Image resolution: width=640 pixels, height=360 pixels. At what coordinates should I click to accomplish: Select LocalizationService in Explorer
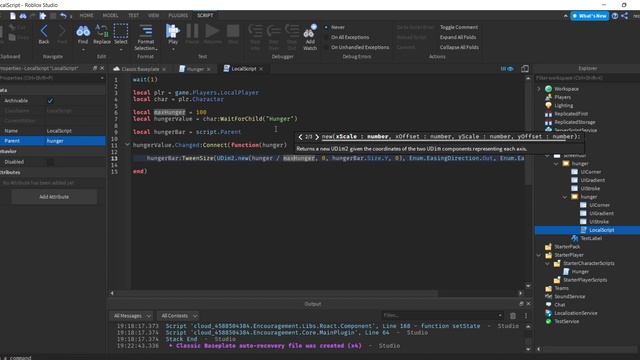point(576,313)
